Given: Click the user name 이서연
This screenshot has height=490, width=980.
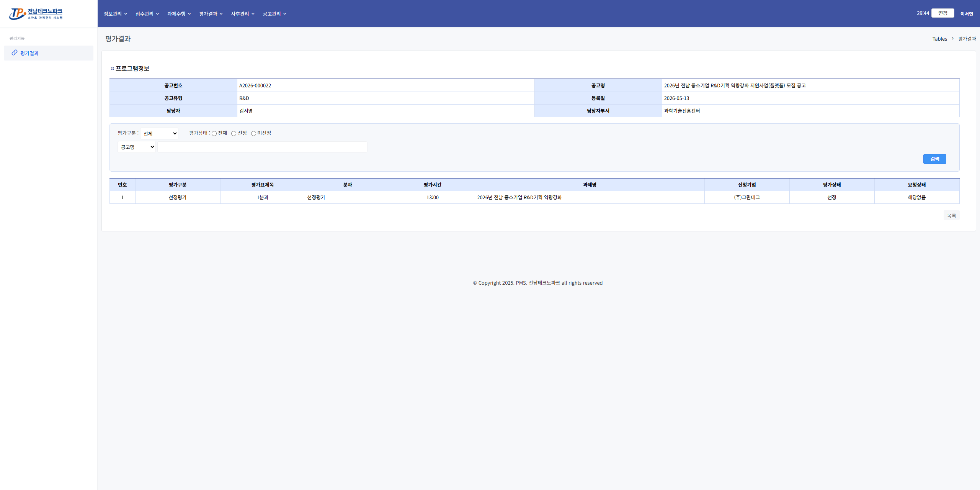Looking at the screenshot, I should tap(967, 14).
